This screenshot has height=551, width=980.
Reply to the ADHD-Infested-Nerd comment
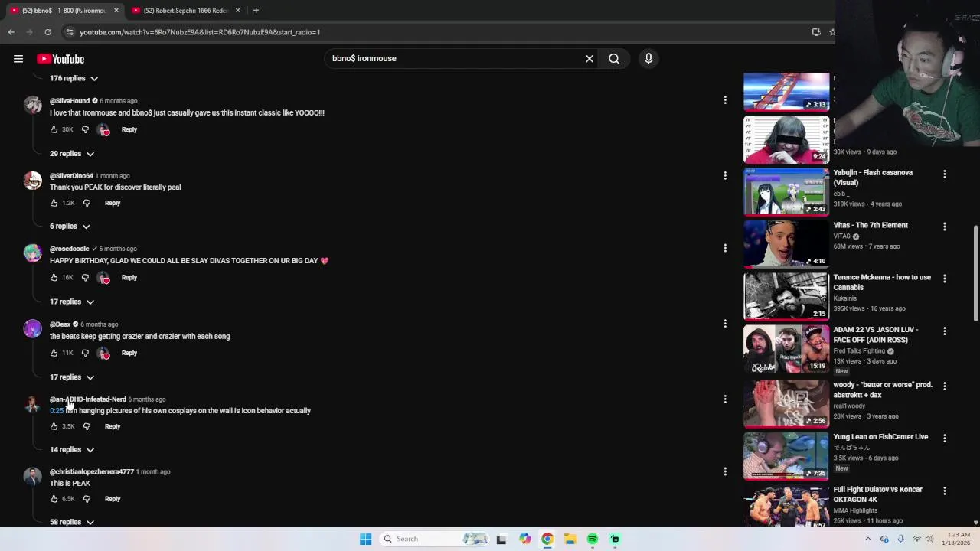point(113,426)
